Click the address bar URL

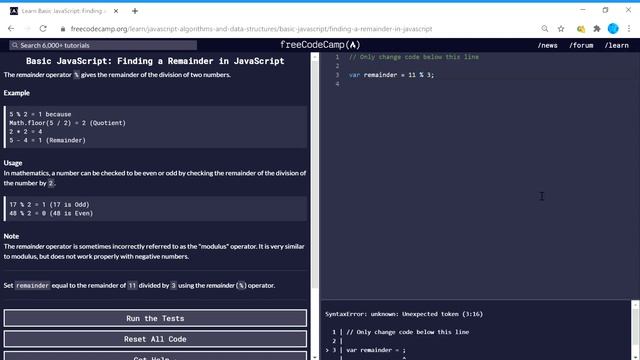pos(251,29)
